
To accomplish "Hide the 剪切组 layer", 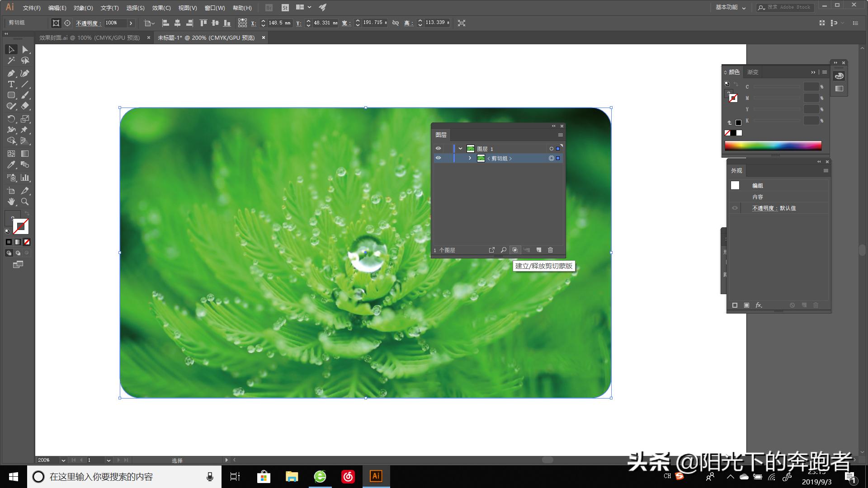I will [438, 158].
